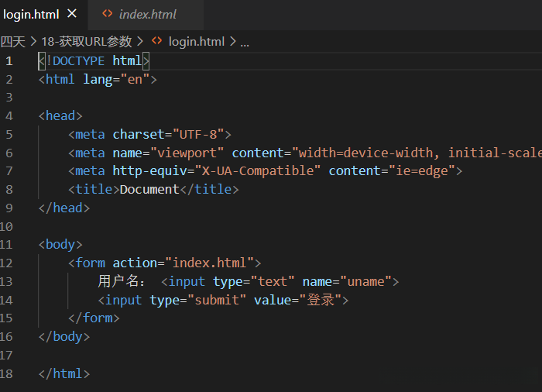Screen dimensions: 542x392
Task: Open the 18-获取URL参数 breadcrumb folder
Action: pyautogui.click(x=86, y=42)
